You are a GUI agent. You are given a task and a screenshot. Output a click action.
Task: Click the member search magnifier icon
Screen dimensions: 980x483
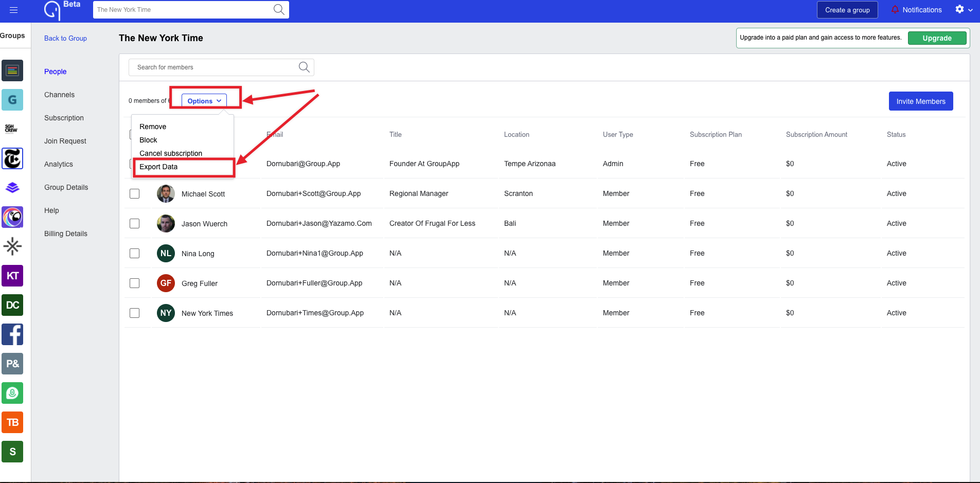pyautogui.click(x=304, y=67)
